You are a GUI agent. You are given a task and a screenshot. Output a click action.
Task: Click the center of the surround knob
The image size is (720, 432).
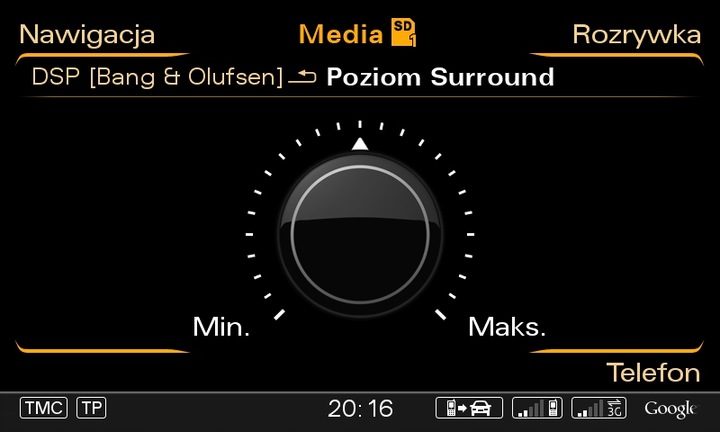tap(360, 234)
